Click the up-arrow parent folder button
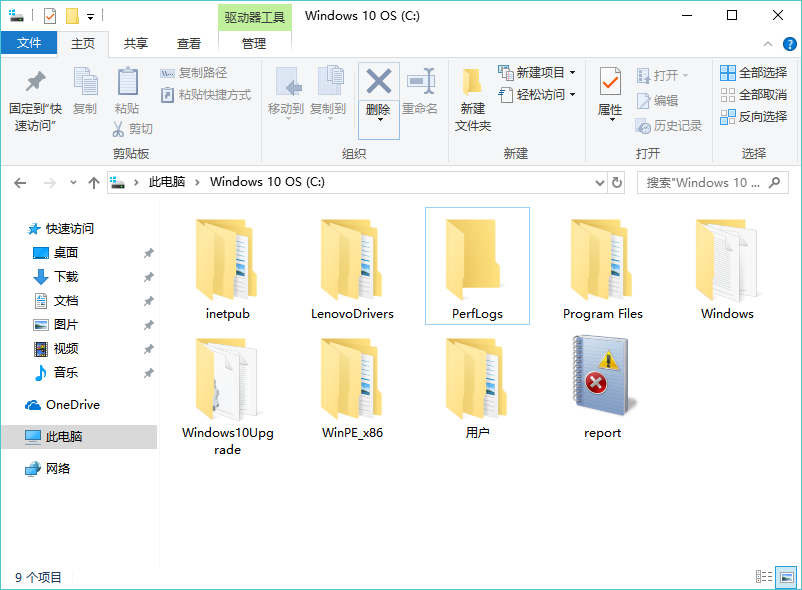The width and height of the screenshot is (802, 590). (94, 182)
